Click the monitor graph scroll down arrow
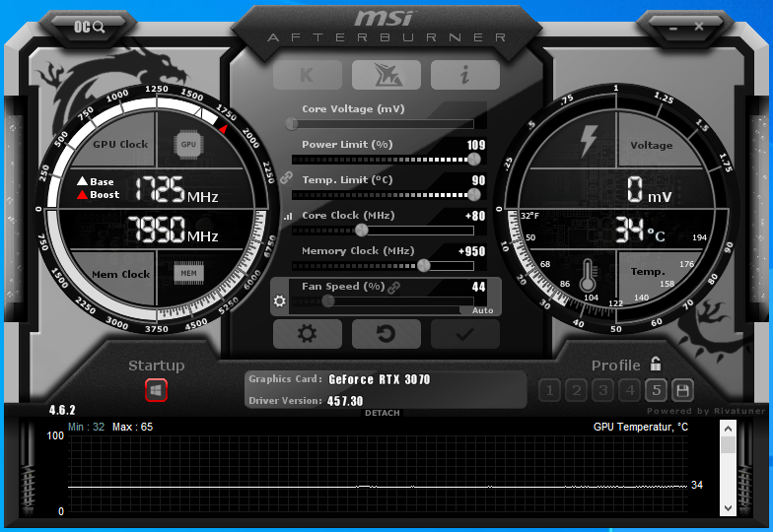Screen dimensions: 773x532 point(728,508)
